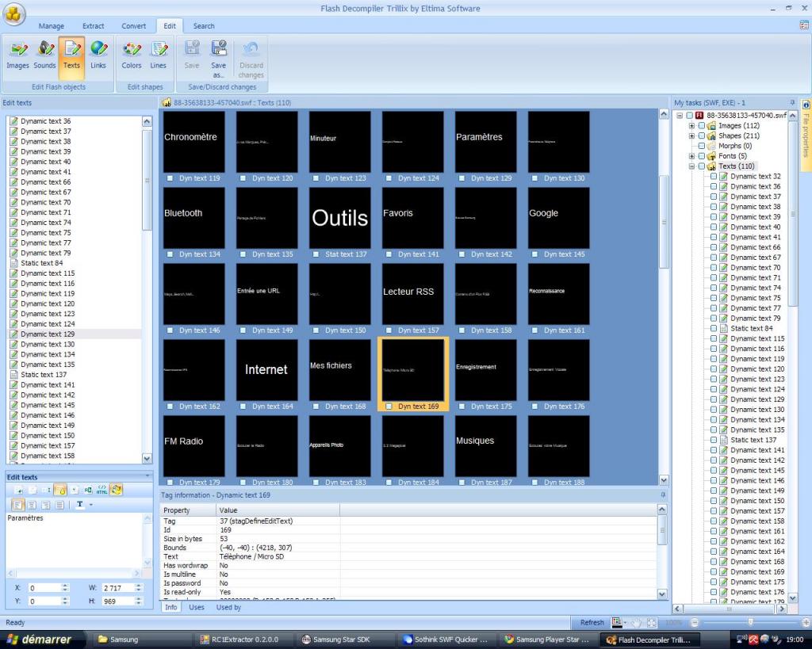Open the Convert ribbon tab
This screenshot has height=649, width=812.
133,26
